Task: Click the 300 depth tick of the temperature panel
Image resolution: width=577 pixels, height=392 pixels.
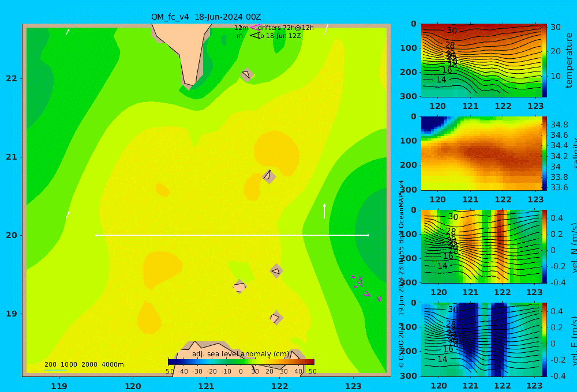Action: [x=409, y=96]
